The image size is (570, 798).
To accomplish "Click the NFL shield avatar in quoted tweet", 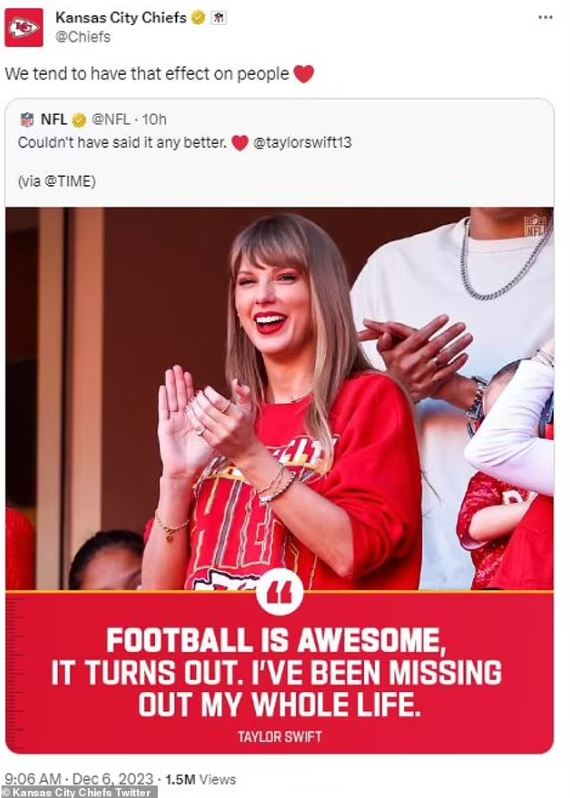I will point(27,120).
